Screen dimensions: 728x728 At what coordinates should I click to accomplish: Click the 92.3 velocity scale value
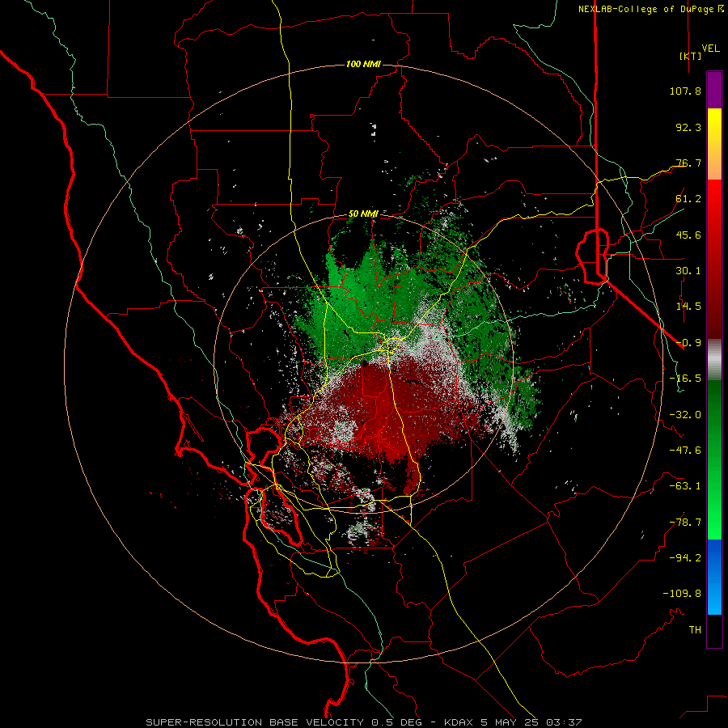pyautogui.click(x=688, y=127)
